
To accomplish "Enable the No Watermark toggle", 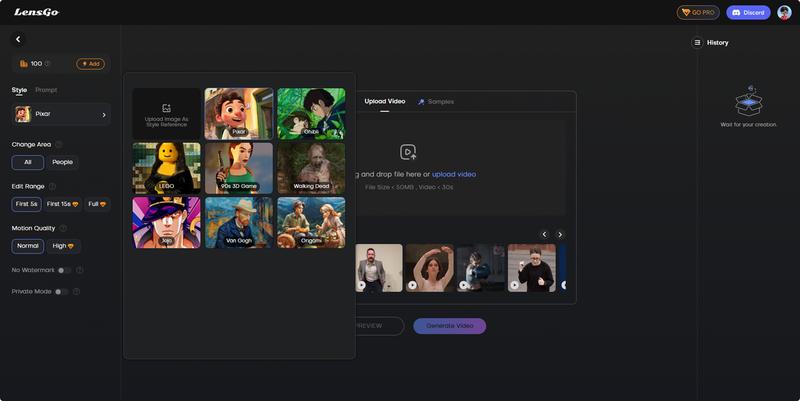I will [63, 270].
